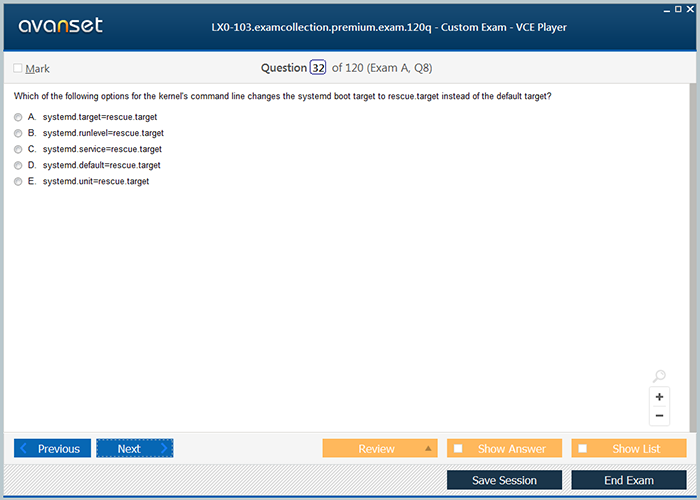Expand the Review dropdown
Screen dimensions: 700x500
[379, 448]
